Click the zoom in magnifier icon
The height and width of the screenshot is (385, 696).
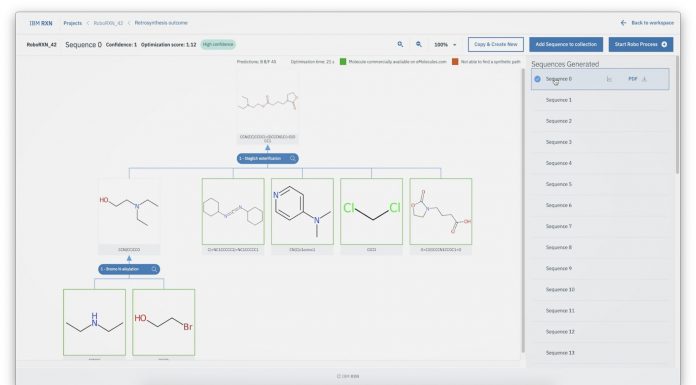coord(400,44)
